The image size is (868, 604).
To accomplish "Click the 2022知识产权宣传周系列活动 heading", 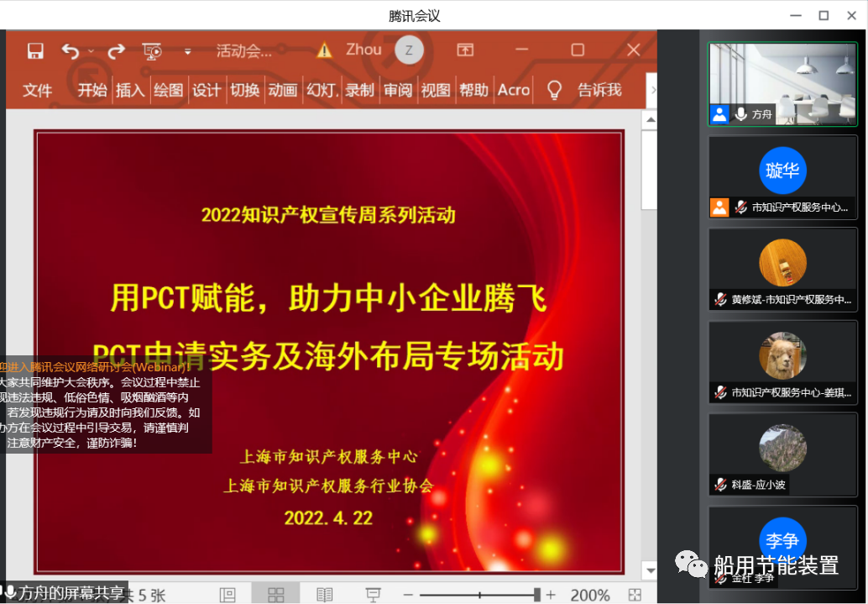I will tap(328, 215).
